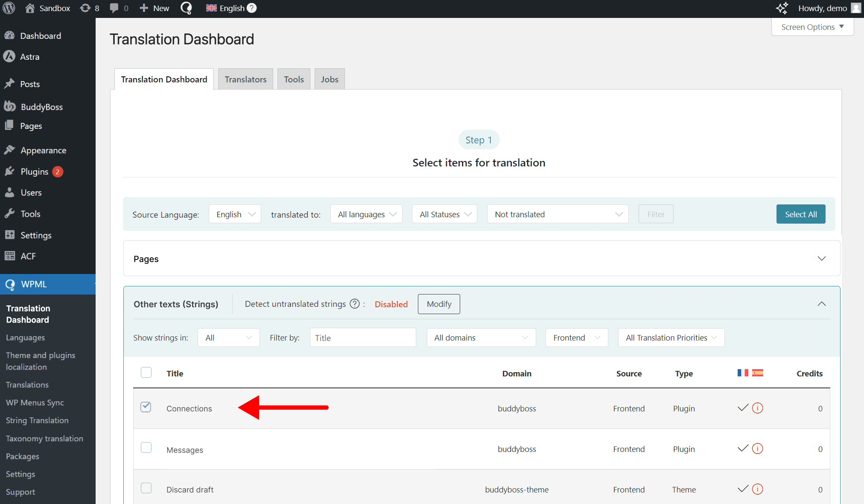The height and width of the screenshot is (504, 864).
Task: Open the Screen Options panel
Action: coord(812,27)
